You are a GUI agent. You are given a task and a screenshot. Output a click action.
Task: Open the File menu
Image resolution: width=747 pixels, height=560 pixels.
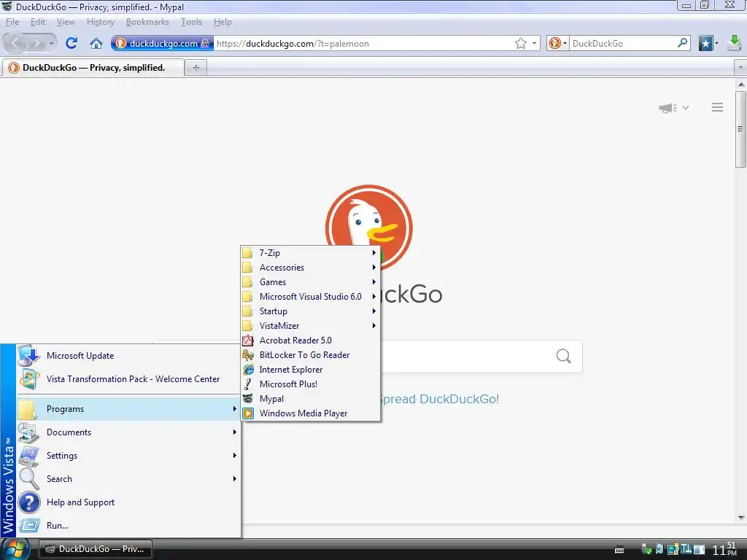12,22
